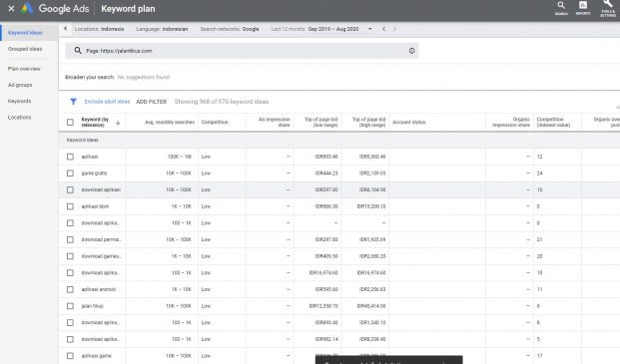Click the 'Keyword ideas' group row label
This screenshot has height=364, width=620.
(x=82, y=140)
